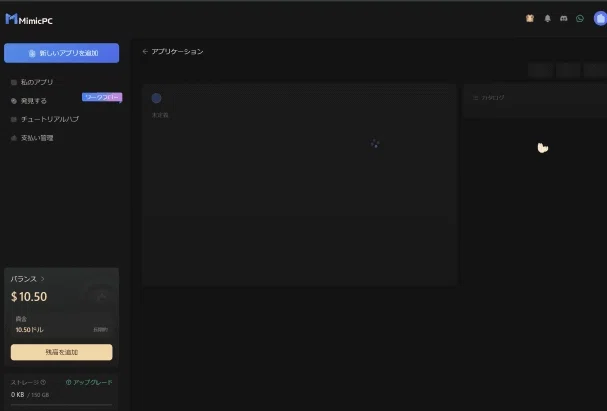
Task: Click the icon plus in the new app button
Action: [x=32, y=53]
